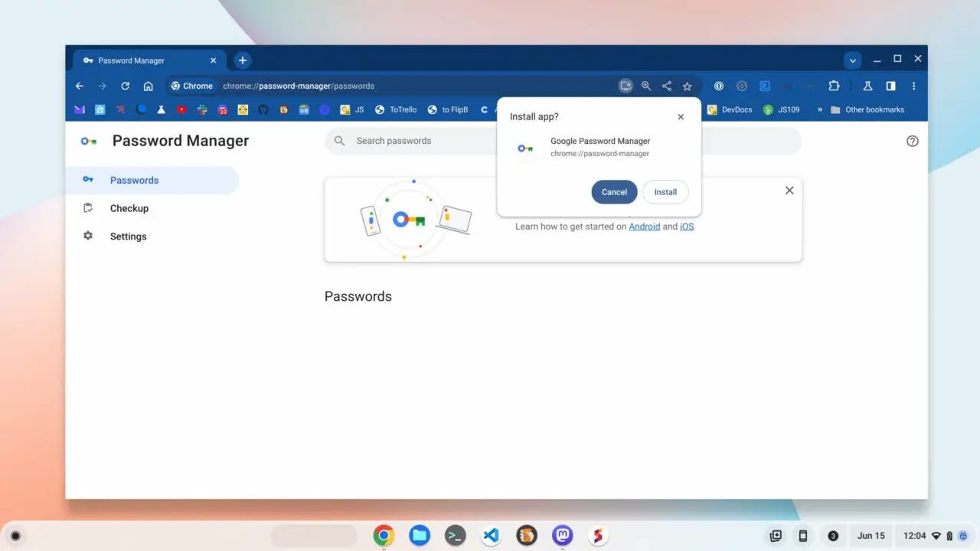This screenshot has width=980, height=551.
Task: Go back to the previous page
Action: click(x=80, y=86)
